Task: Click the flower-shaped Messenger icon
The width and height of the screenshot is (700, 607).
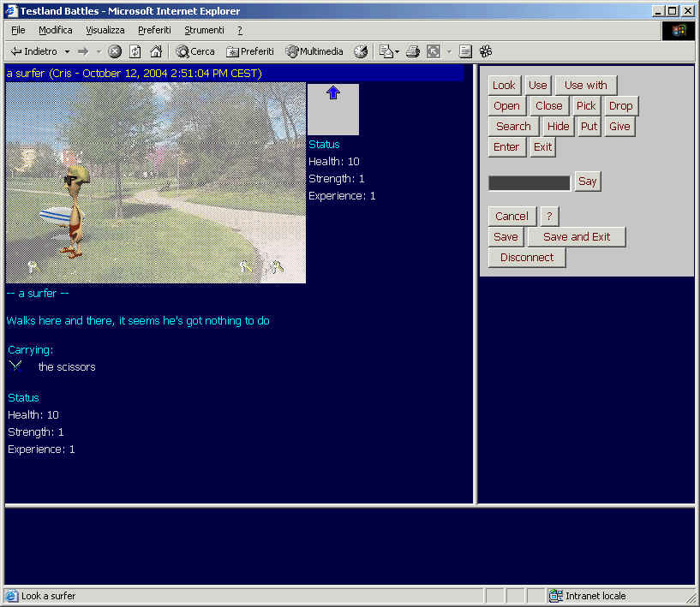Action: tap(486, 51)
